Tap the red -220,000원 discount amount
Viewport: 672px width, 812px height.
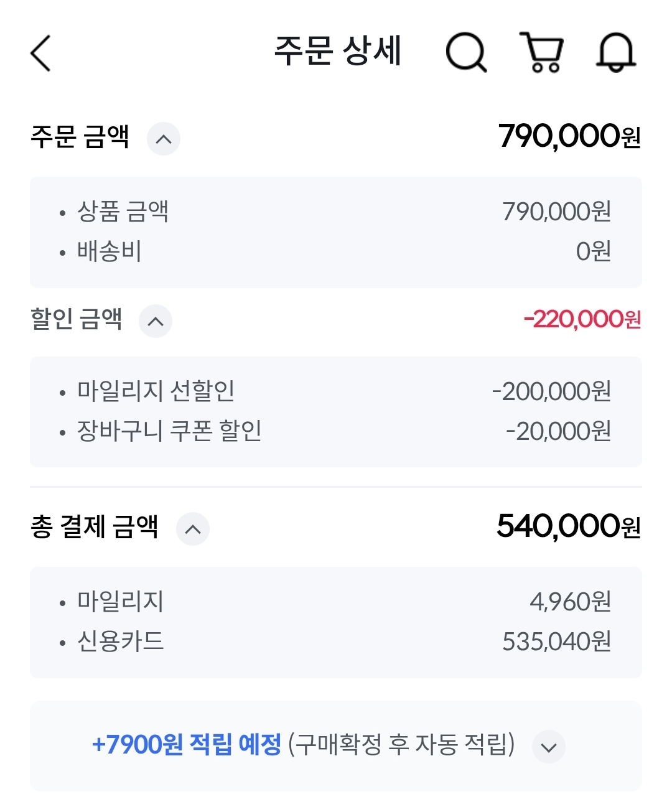(x=582, y=319)
